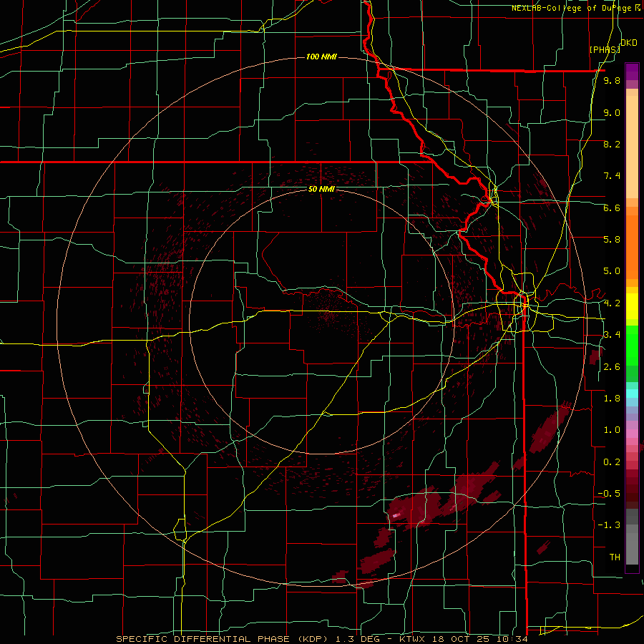The width and height of the screenshot is (644, 644).
Task: Click the 5.8 value on the color scale
Action: click(x=612, y=240)
